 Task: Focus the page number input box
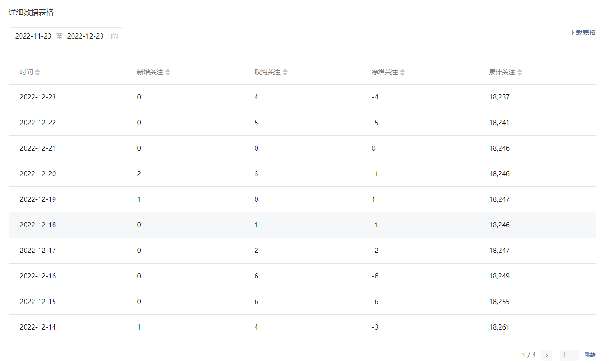569,355
